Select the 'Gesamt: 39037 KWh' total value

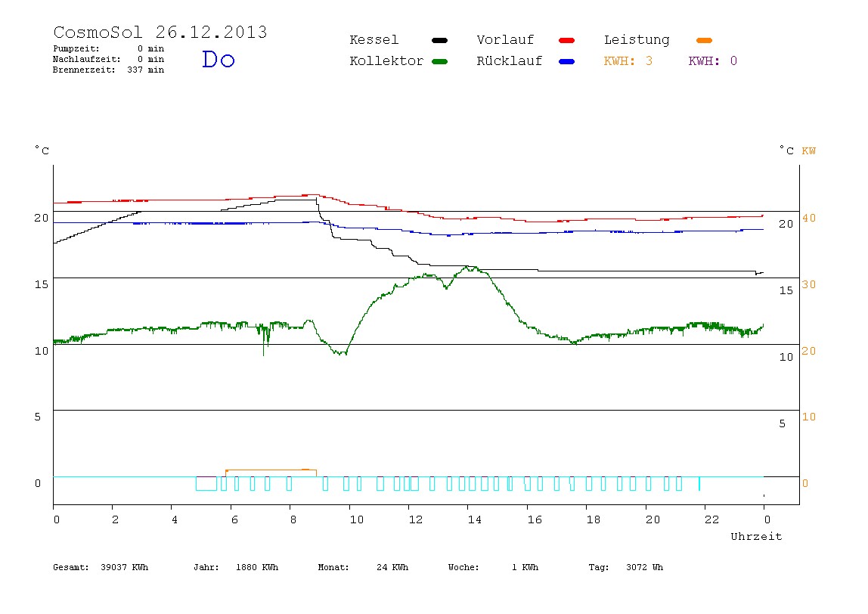pyautogui.click(x=101, y=567)
